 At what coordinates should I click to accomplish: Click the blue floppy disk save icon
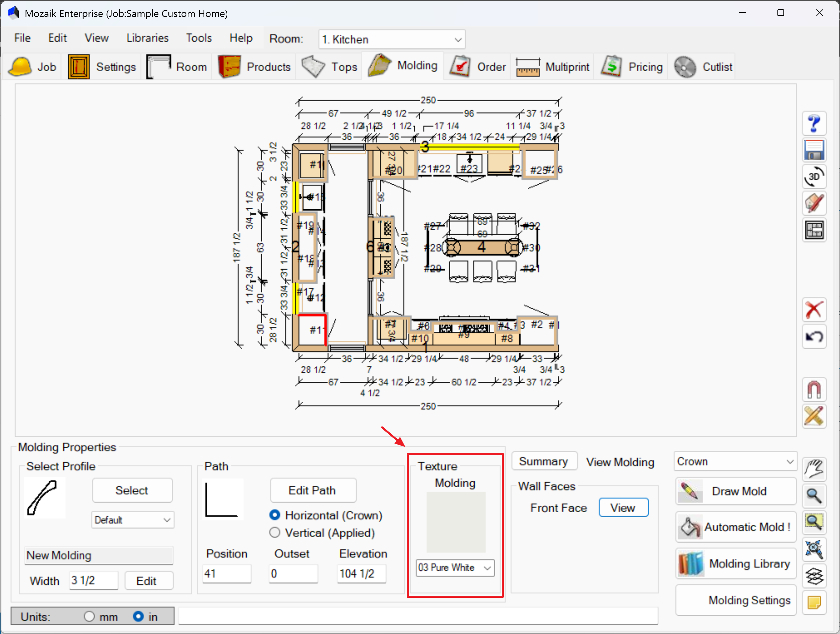814,150
